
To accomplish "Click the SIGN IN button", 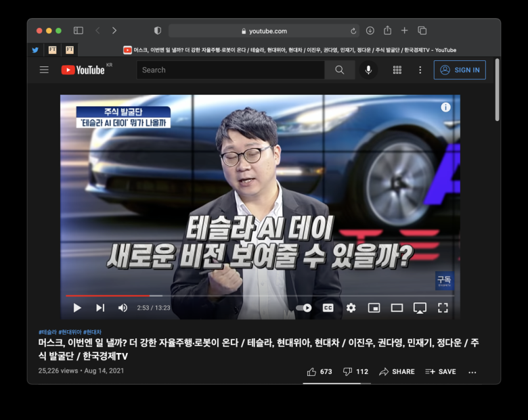I will 460,70.
